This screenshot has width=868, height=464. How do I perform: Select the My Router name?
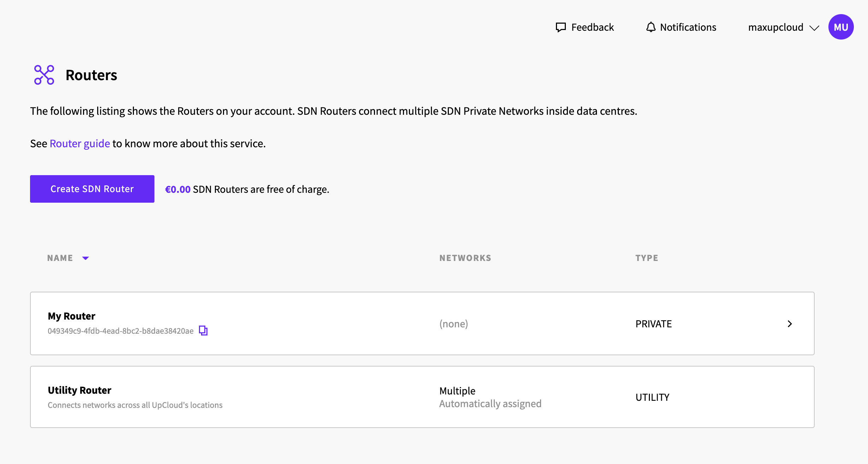(x=72, y=316)
